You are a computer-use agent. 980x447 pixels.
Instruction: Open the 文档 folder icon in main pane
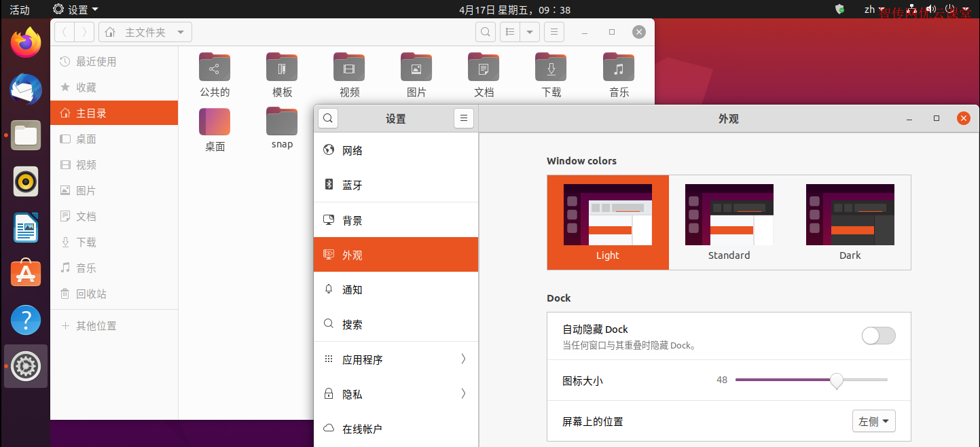click(484, 75)
